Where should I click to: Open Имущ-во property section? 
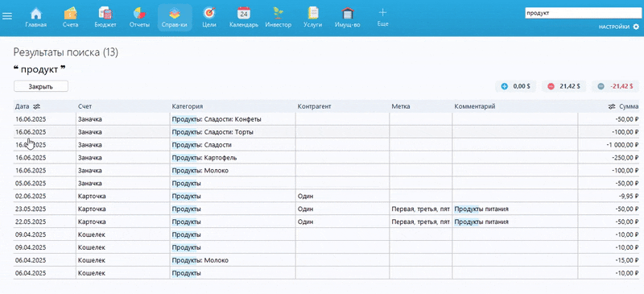(x=348, y=18)
